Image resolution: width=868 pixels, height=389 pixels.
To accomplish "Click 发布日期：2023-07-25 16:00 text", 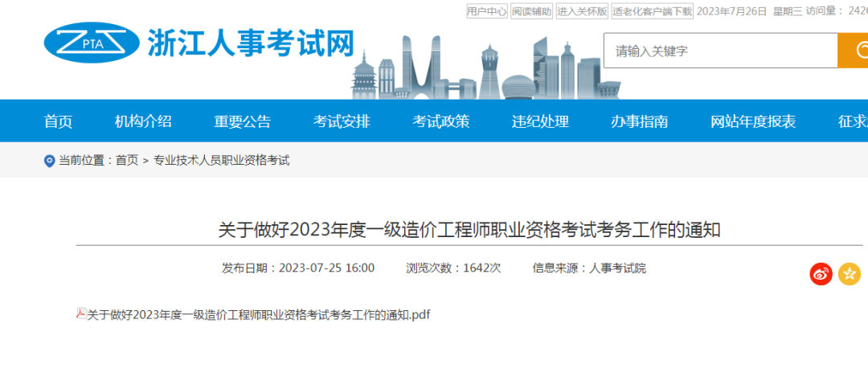I will [298, 268].
